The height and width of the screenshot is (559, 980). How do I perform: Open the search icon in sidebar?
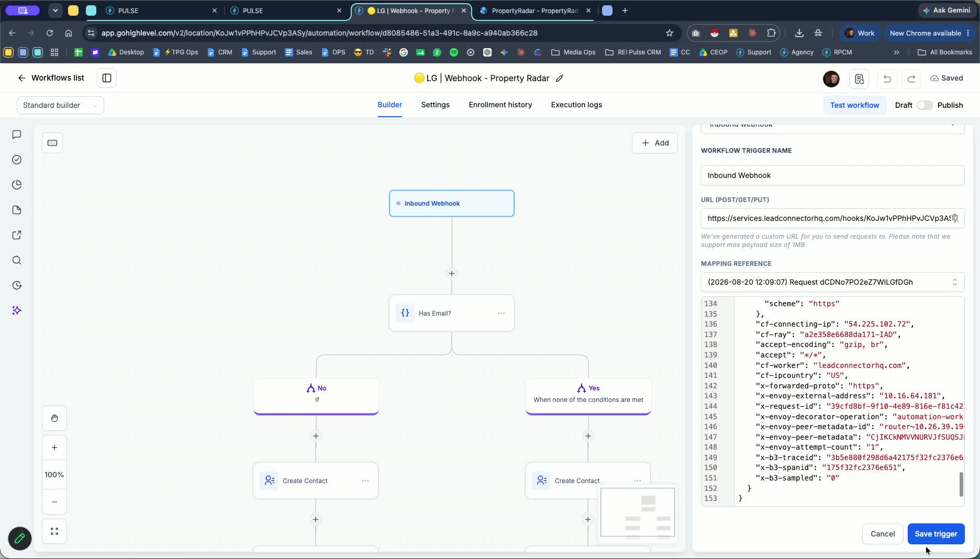(17, 260)
